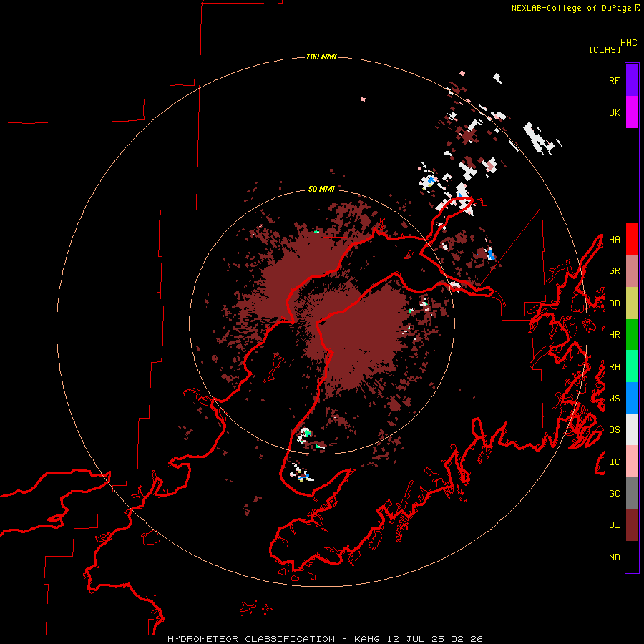Click the 100 NMI range ring label
Viewport: 644px width, 644px height.
tap(321, 57)
